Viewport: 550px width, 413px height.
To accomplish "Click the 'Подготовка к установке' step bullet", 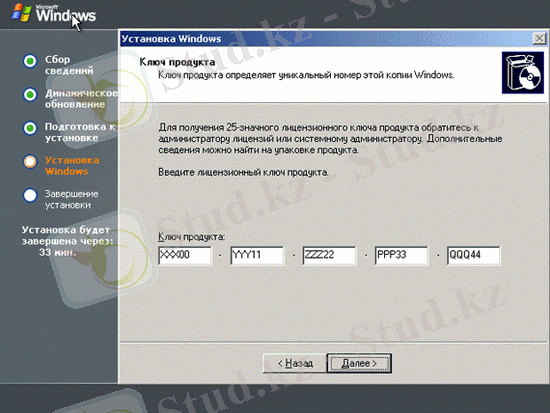I will tap(30, 128).
